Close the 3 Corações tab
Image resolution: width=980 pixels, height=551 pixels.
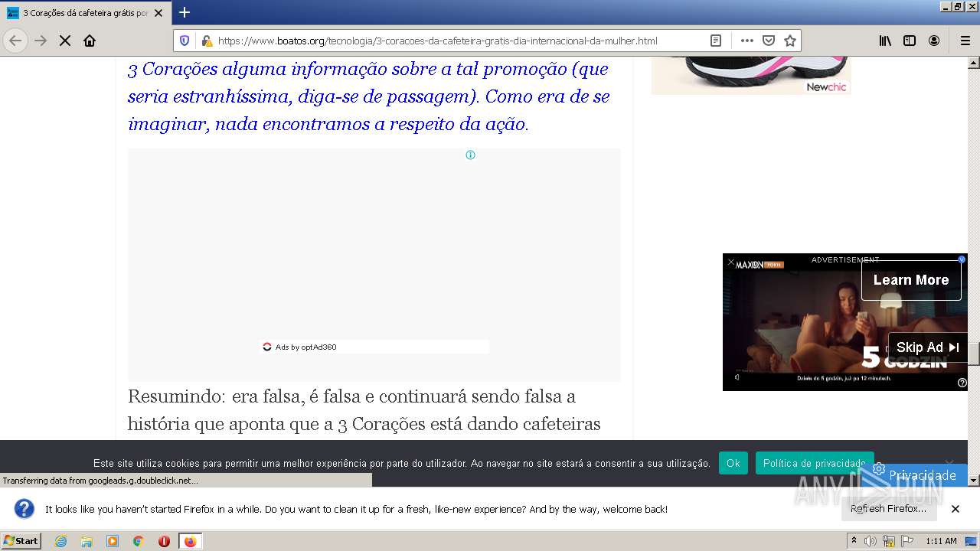(x=158, y=13)
